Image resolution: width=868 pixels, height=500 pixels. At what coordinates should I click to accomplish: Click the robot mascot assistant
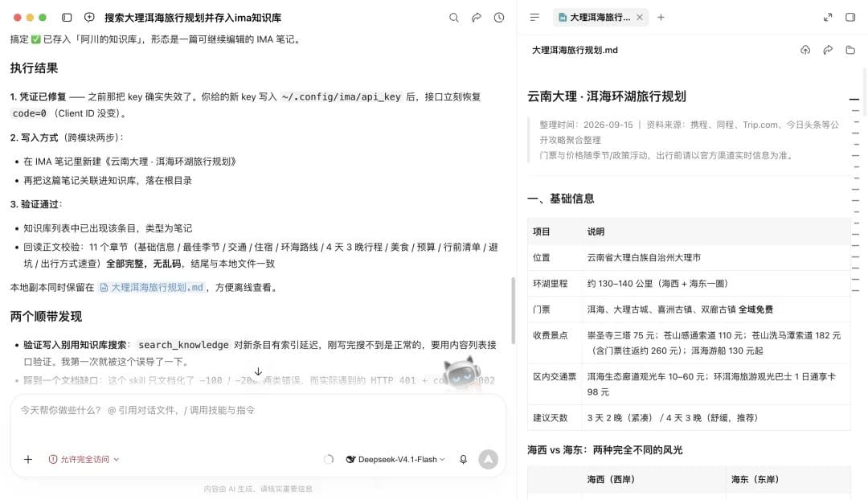461,374
